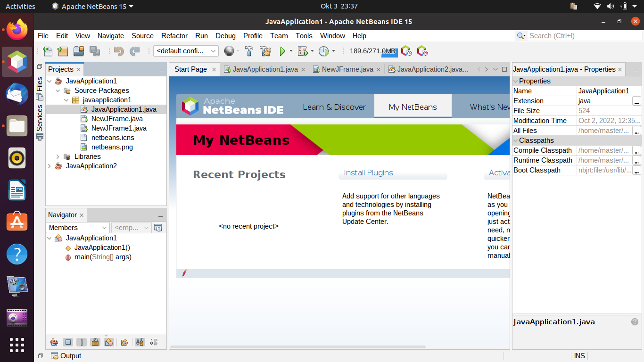Click the Boot Classpath ellipsis button

tap(636, 170)
